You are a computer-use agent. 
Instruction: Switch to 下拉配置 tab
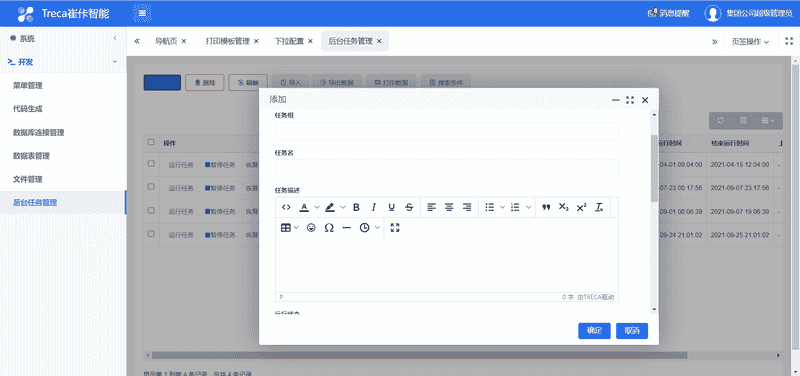pos(289,41)
